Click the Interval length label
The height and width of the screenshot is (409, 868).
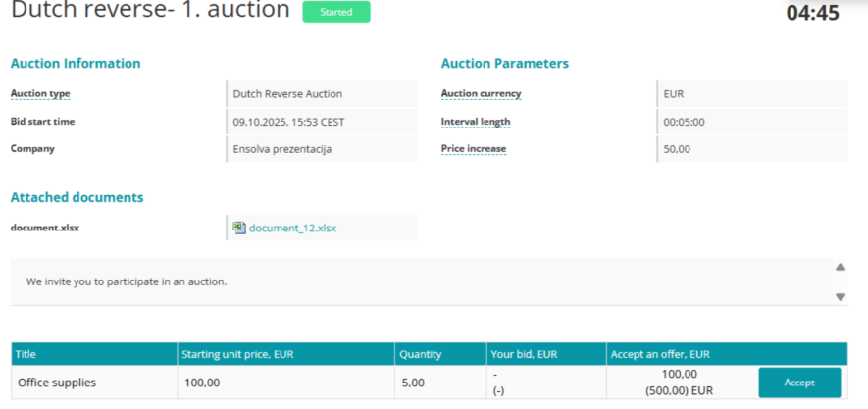tap(476, 122)
